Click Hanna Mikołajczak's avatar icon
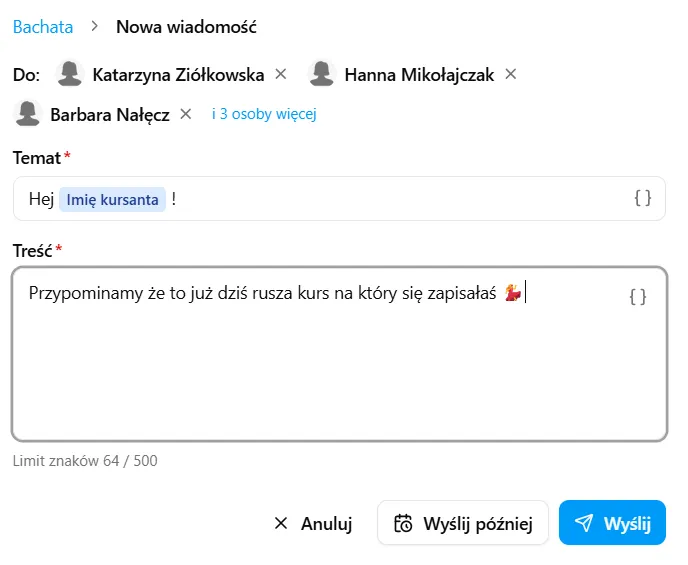 click(x=322, y=73)
